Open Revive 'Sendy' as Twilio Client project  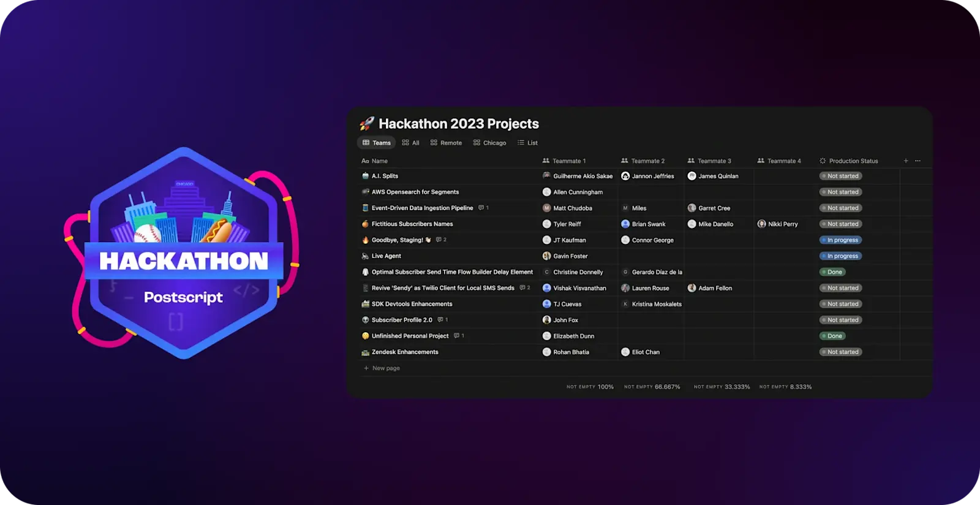(x=443, y=287)
